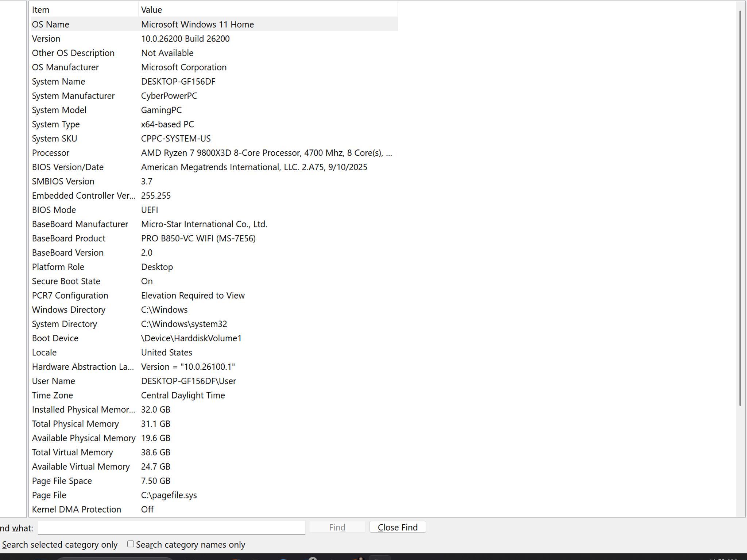Click the 'Micro-Star International Co., Ltd.' value
747x560 pixels.
[x=204, y=224]
